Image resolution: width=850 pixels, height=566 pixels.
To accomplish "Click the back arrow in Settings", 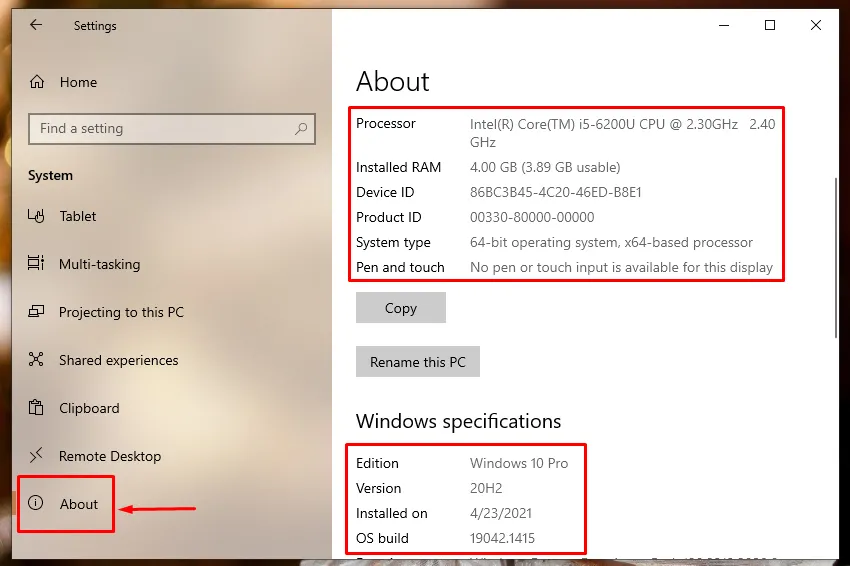I will [x=36, y=25].
